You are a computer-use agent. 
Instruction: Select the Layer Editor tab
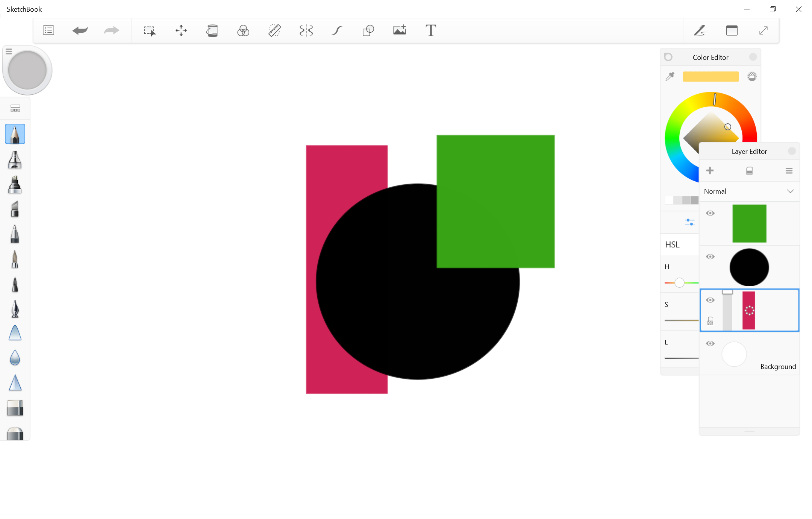tap(749, 152)
